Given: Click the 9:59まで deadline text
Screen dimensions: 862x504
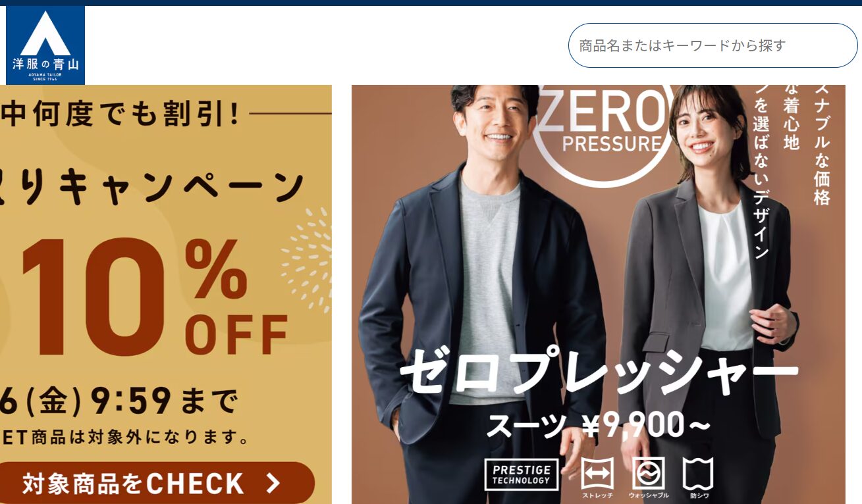Looking at the screenshot, I should coord(163,400).
